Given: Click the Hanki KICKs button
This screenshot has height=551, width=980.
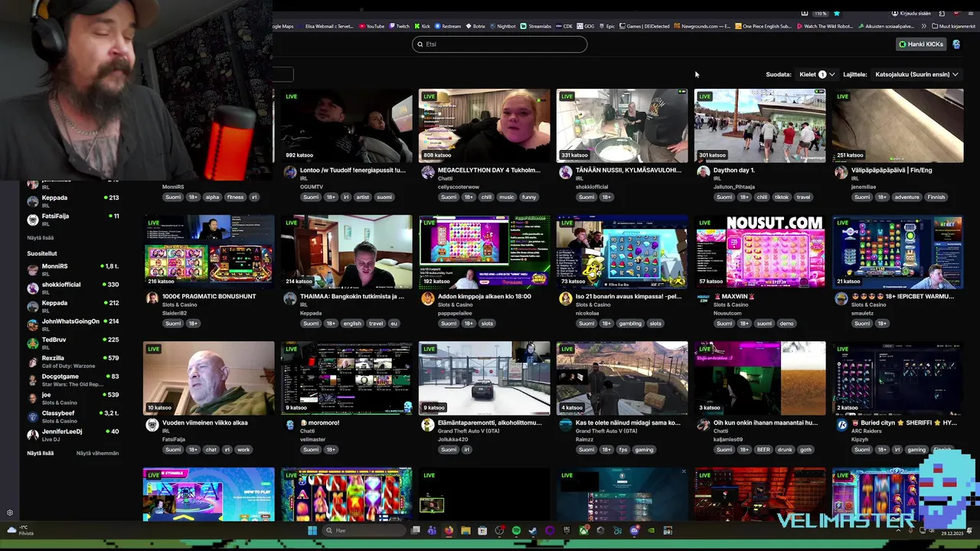Looking at the screenshot, I should [921, 44].
